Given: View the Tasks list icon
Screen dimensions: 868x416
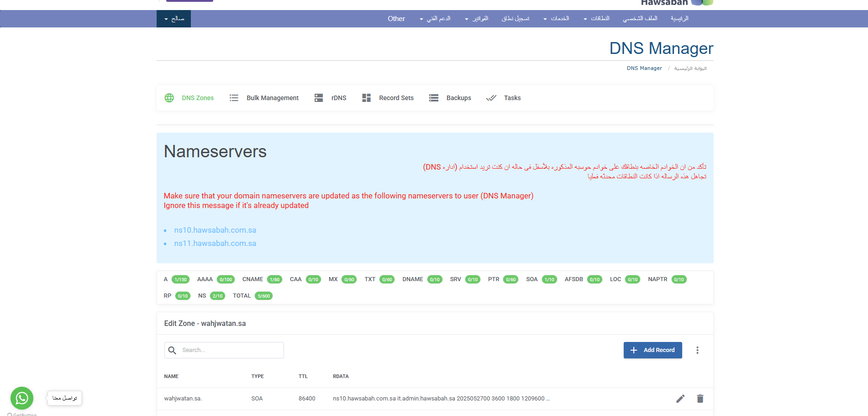Looking at the screenshot, I should pos(491,97).
